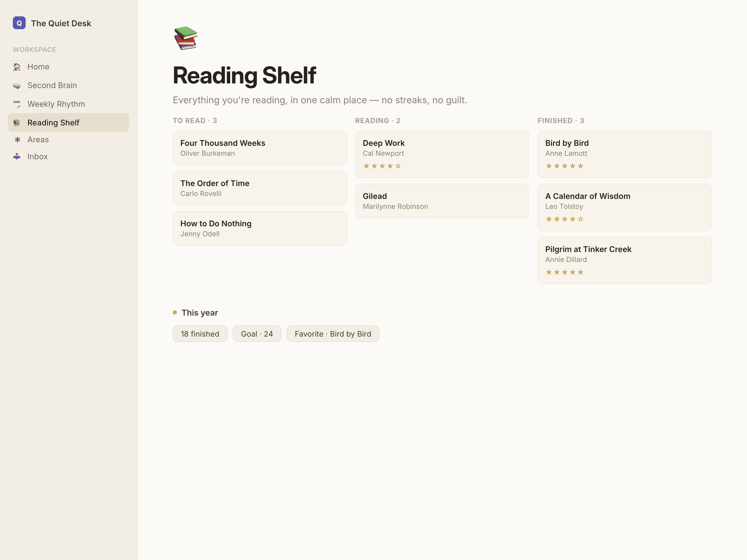Click the calendar icon beside Weekly Rhythm

17,104
